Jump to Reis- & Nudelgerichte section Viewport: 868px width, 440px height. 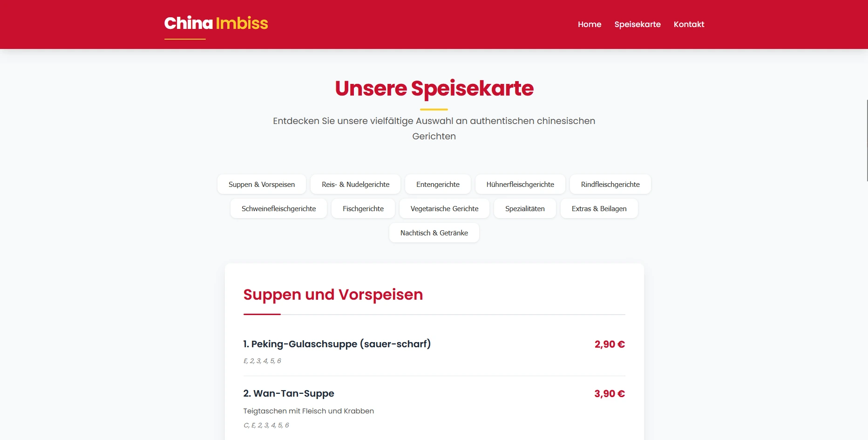pos(356,184)
